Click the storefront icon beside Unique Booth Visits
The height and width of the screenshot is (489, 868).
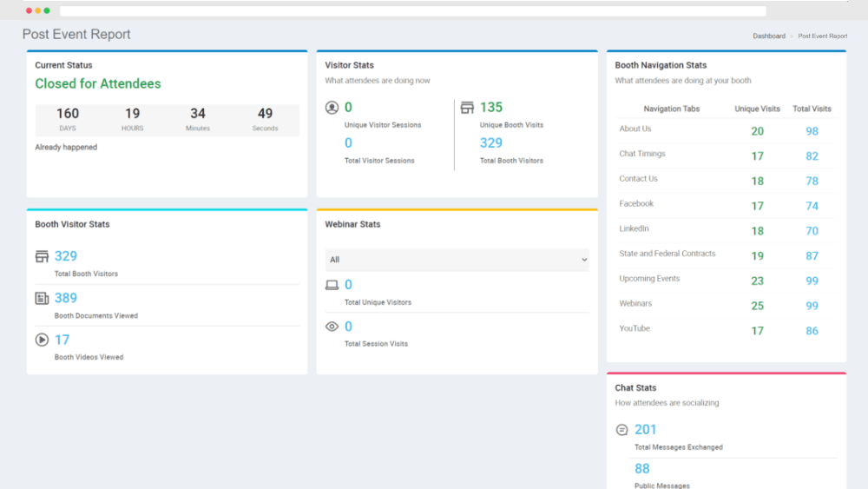(x=467, y=108)
